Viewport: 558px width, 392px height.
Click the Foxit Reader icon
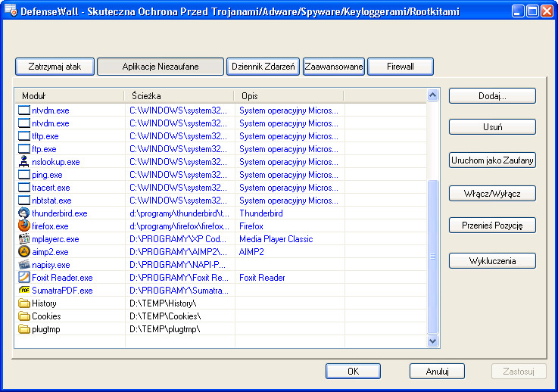[24, 278]
